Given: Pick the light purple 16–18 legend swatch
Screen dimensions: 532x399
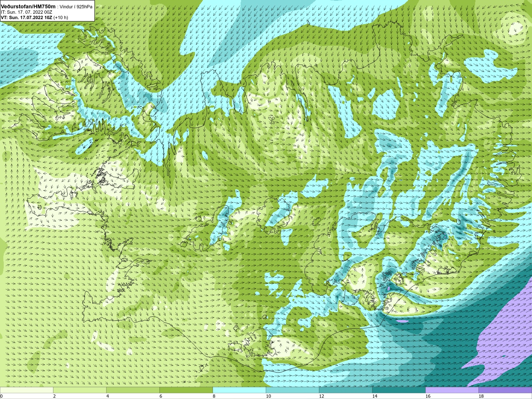Looking at the screenshot, I should point(452,390).
